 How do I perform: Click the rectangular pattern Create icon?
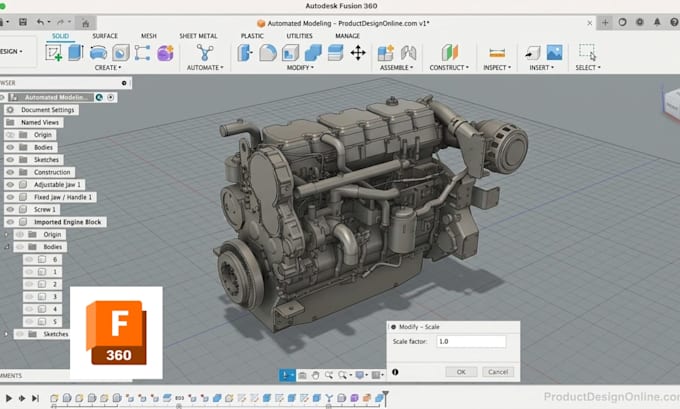(142, 53)
